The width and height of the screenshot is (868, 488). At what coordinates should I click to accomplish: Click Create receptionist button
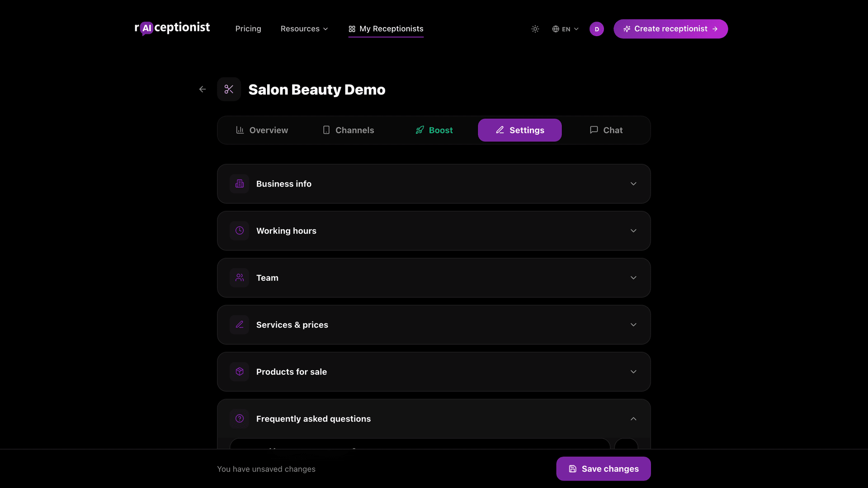[670, 29]
